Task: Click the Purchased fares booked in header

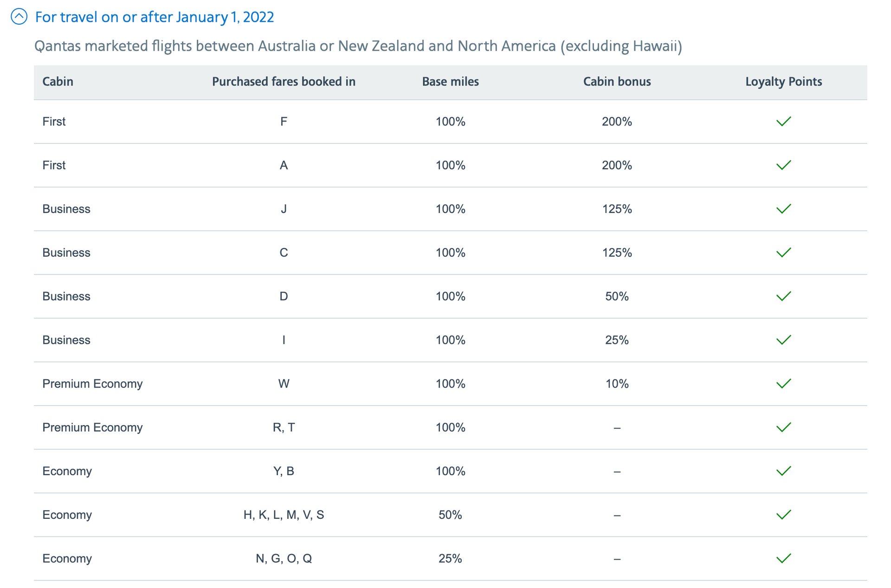Action: [284, 81]
